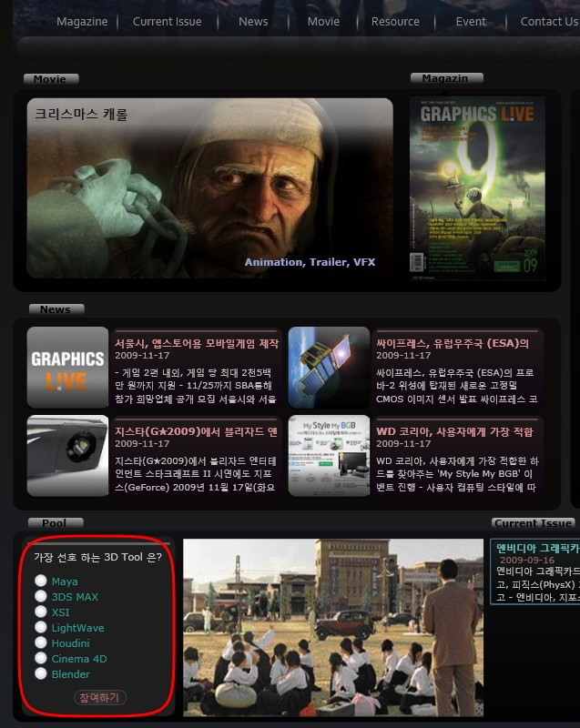Click the Movie section header tab
580x728 pixels.
click(51, 79)
